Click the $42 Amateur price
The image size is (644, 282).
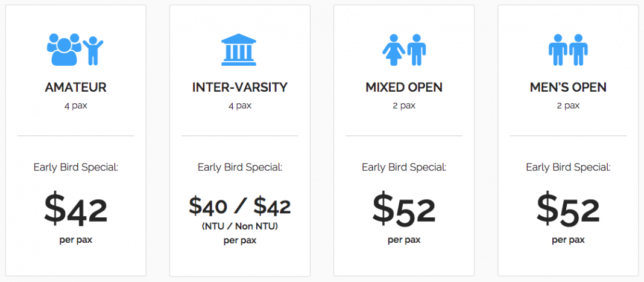point(75,210)
